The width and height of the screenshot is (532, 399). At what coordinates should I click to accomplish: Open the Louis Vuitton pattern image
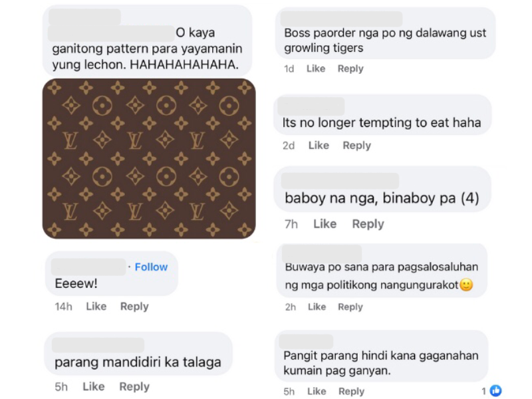coord(149,158)
